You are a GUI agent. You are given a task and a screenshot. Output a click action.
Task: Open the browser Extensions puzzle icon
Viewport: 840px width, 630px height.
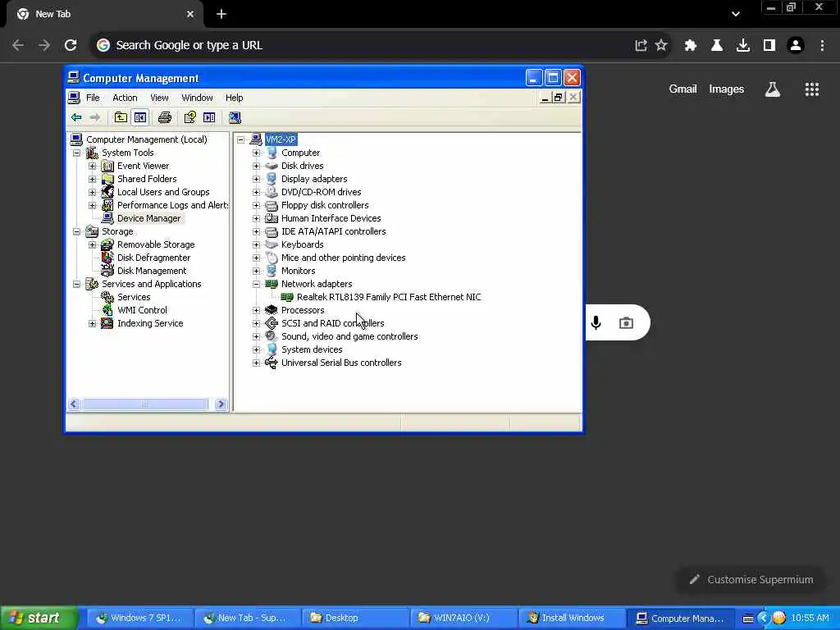click(690, 46)
